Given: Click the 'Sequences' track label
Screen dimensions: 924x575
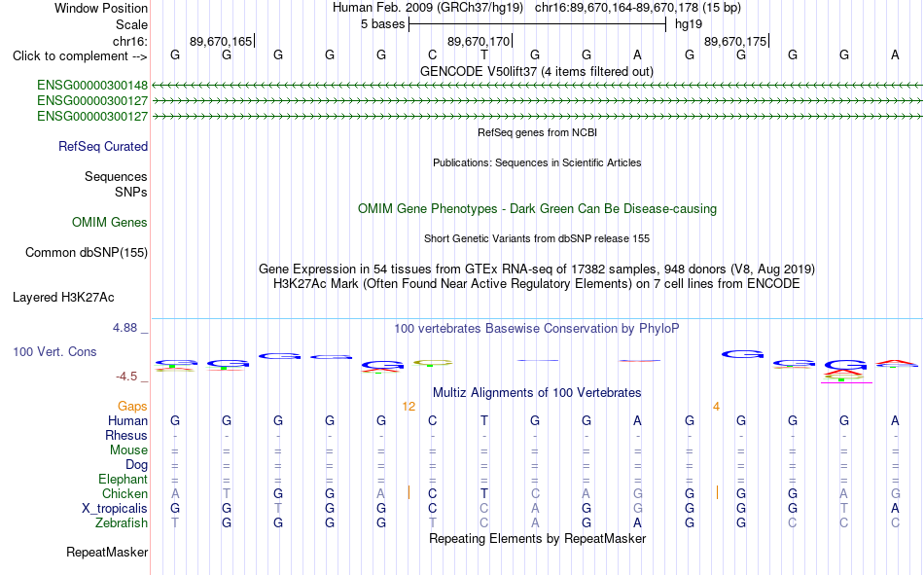Looking at the screenshot, I should coord(116,176).
